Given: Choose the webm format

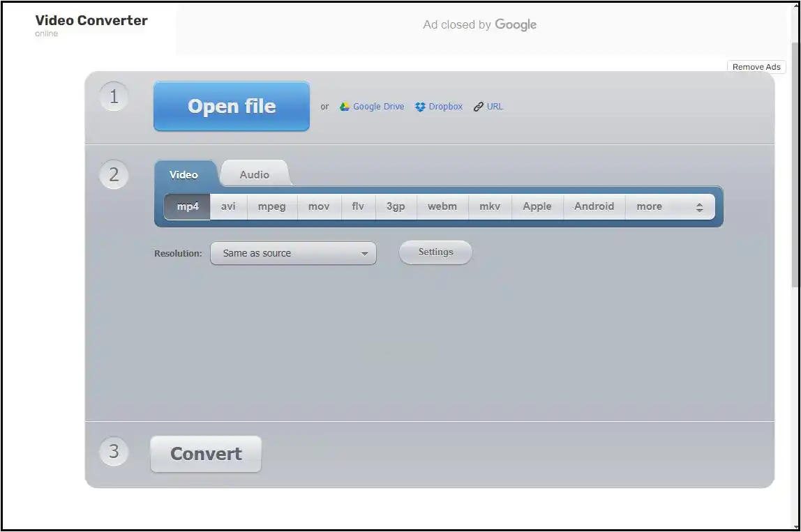Looking at the screenshot, I should 442,207.
